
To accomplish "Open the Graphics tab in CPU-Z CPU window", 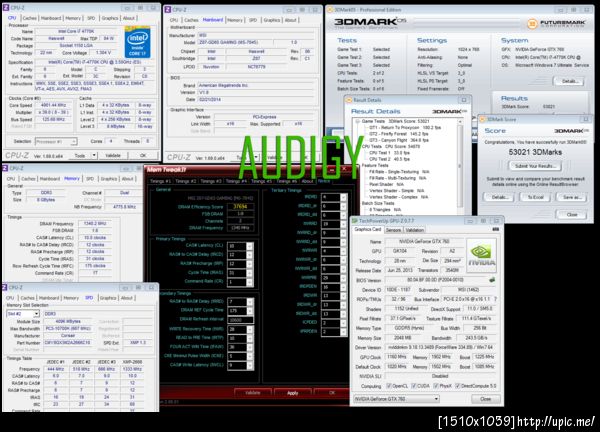I will click(109, 18).
